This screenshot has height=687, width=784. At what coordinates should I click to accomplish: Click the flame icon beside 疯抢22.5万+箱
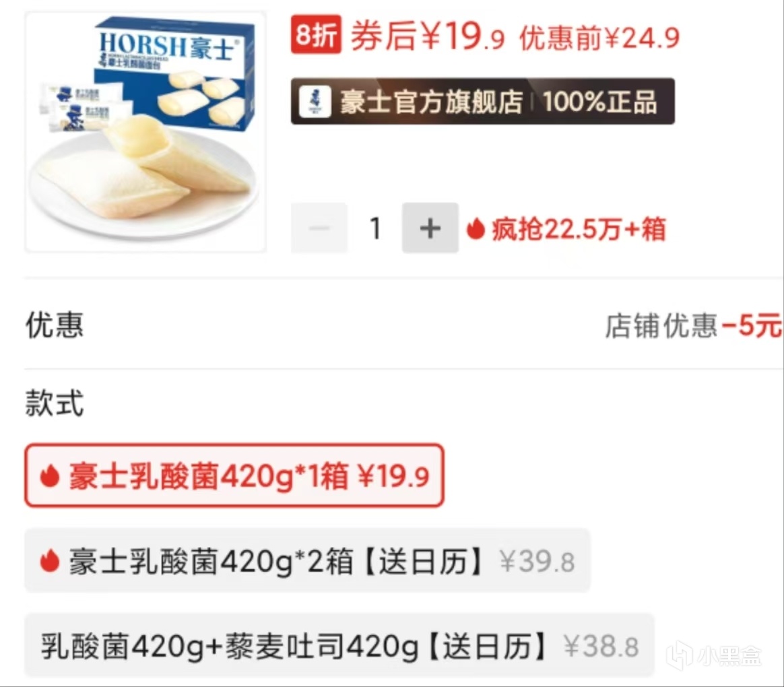pyautogui.click(x=476, y=229)
